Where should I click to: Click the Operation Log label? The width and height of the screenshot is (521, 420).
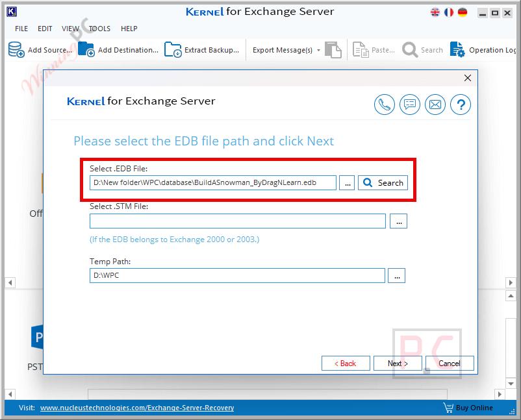[x=492, y=50]
